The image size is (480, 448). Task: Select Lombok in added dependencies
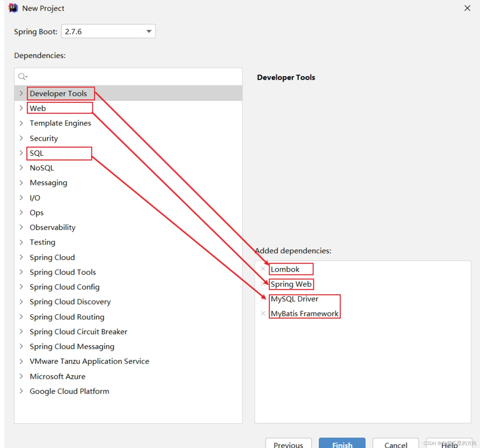click(x=285, y=269)
